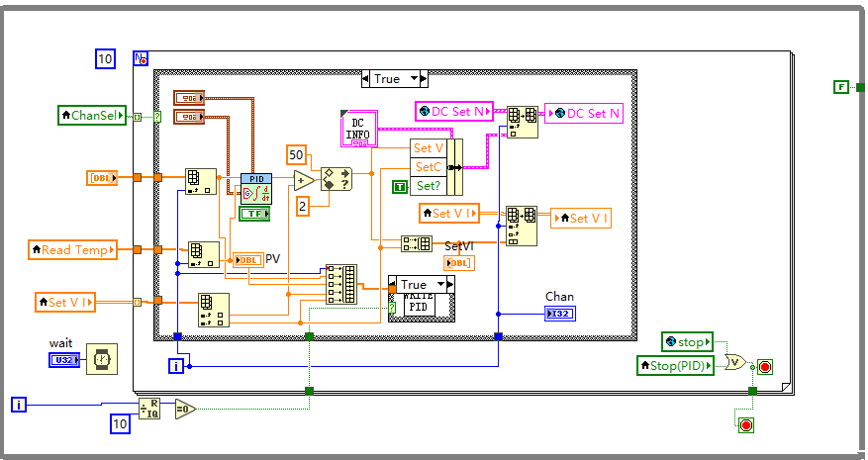
Task: Toggle the False boolean constant at right edge
Action: [x=840, y=87]
